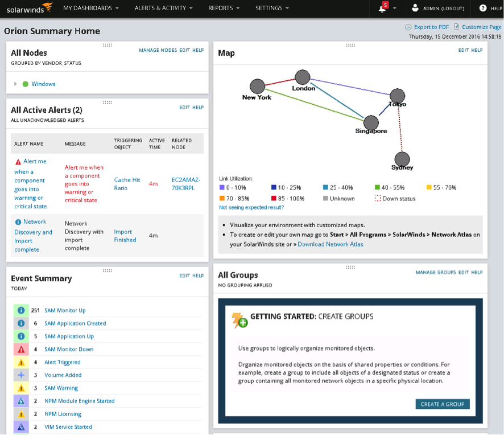Click the Tokyo map node
Image resolution: width=504 pixels, height=435 pixels.
point(398,96)
